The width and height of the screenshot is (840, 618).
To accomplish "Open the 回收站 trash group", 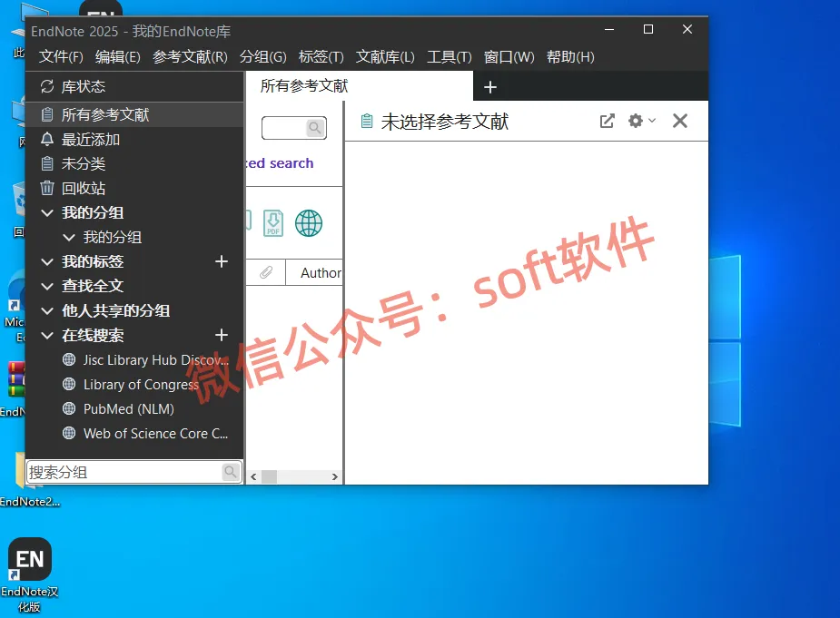I will pos(134,189).
